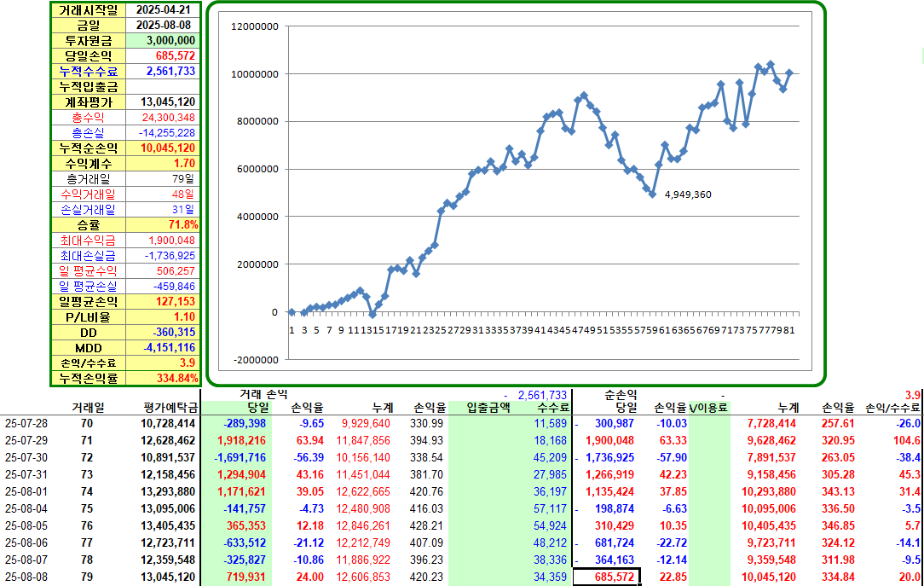Click the cumulative value 11,451,044

[363, 474]
